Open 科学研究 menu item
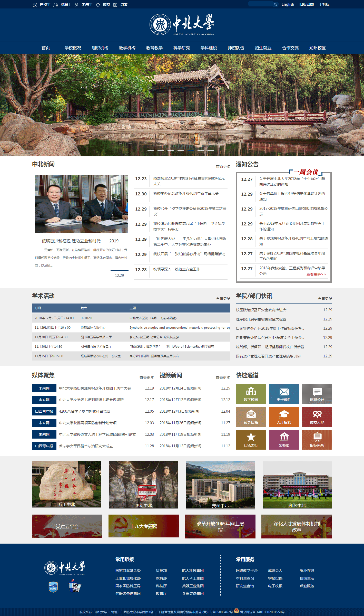The width and height of the screenshot is (364, 616). 182,48
